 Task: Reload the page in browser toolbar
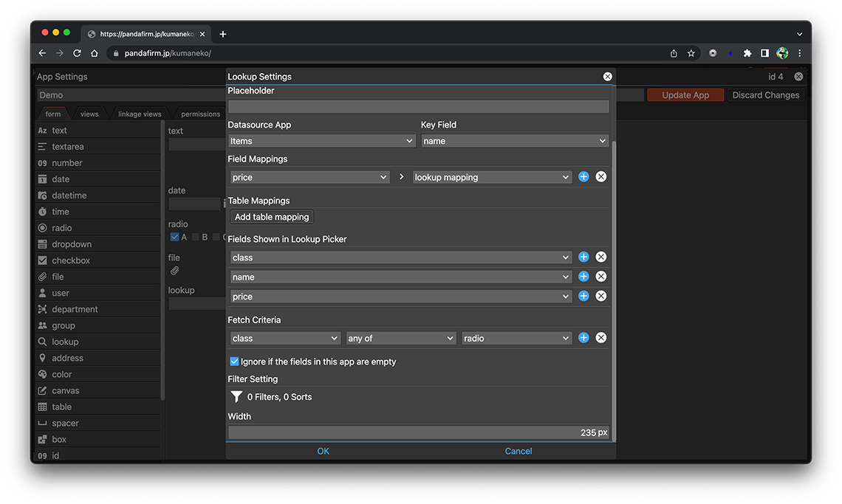click(x=77, y=53)
